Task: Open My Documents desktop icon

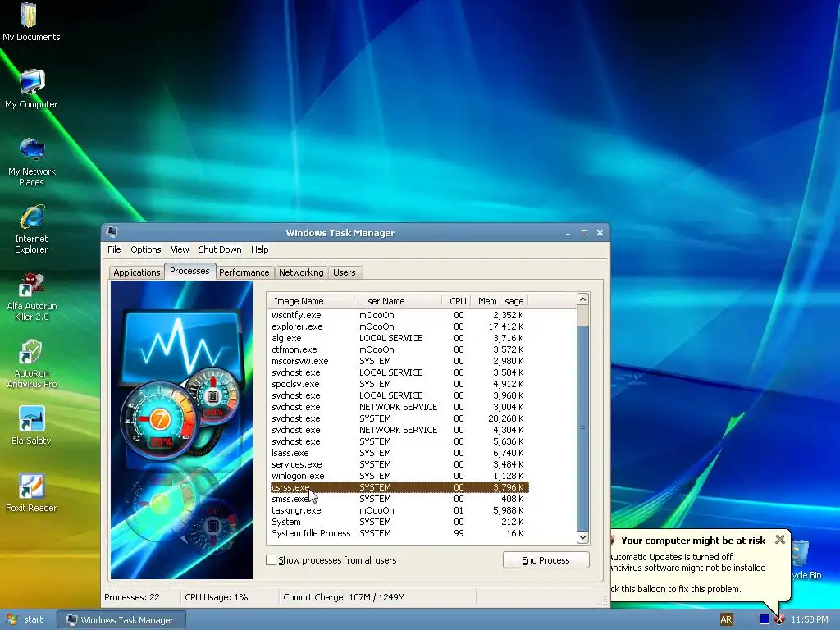Action: pyautogui.click(x=30, y=21)
